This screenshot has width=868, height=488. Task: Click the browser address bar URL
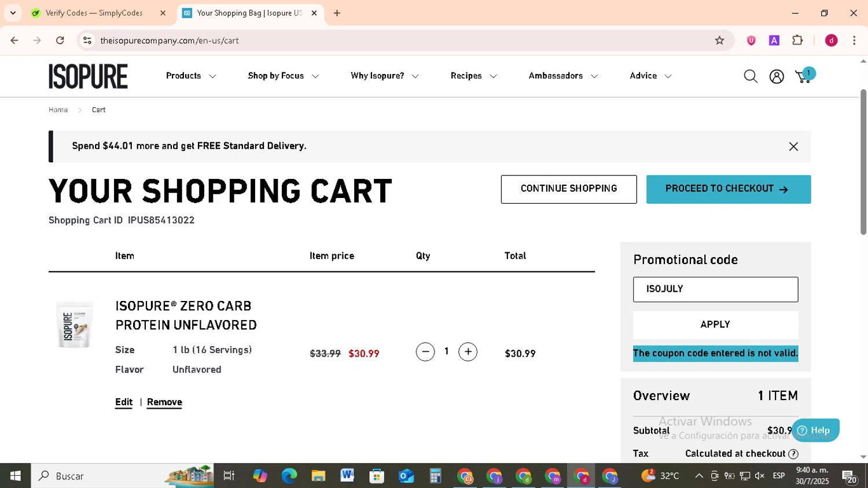click(170, 41)
